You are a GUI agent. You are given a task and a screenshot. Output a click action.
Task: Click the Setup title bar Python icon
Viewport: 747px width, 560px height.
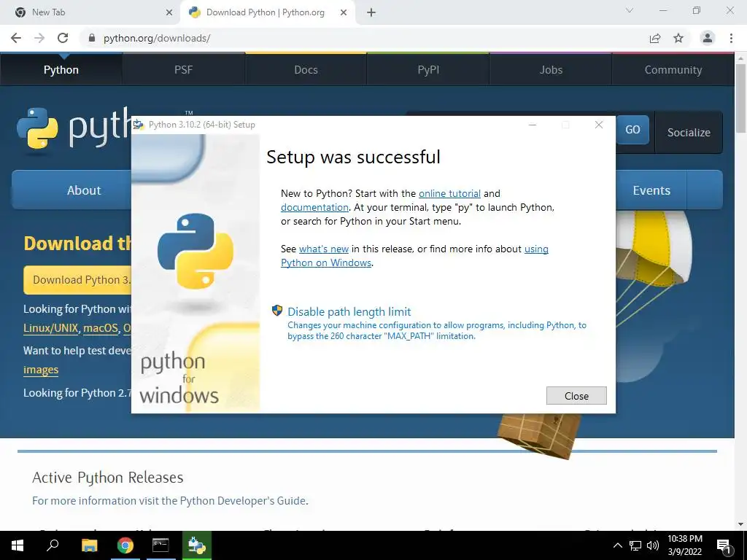tap(139, 125)
